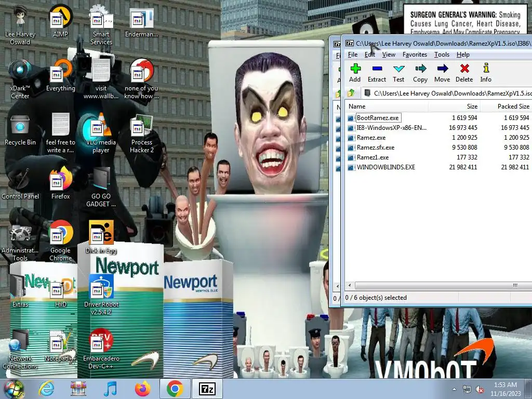Open none of you know how icon

[141, 79]
